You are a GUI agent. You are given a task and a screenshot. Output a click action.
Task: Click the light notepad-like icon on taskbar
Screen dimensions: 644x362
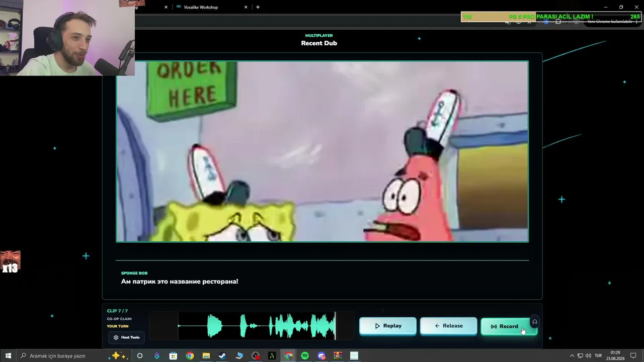click(354, 355)
